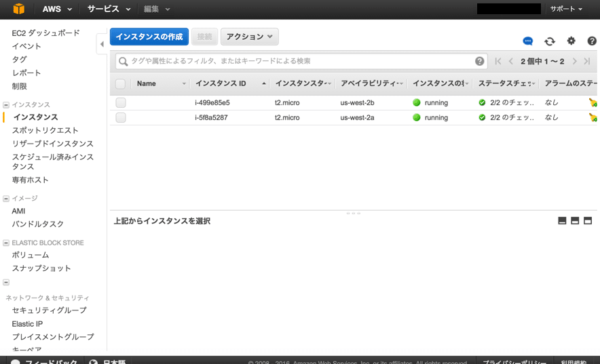Open イベント in sidebar
This screenshot has width=600, height=364.
[26, 46]
